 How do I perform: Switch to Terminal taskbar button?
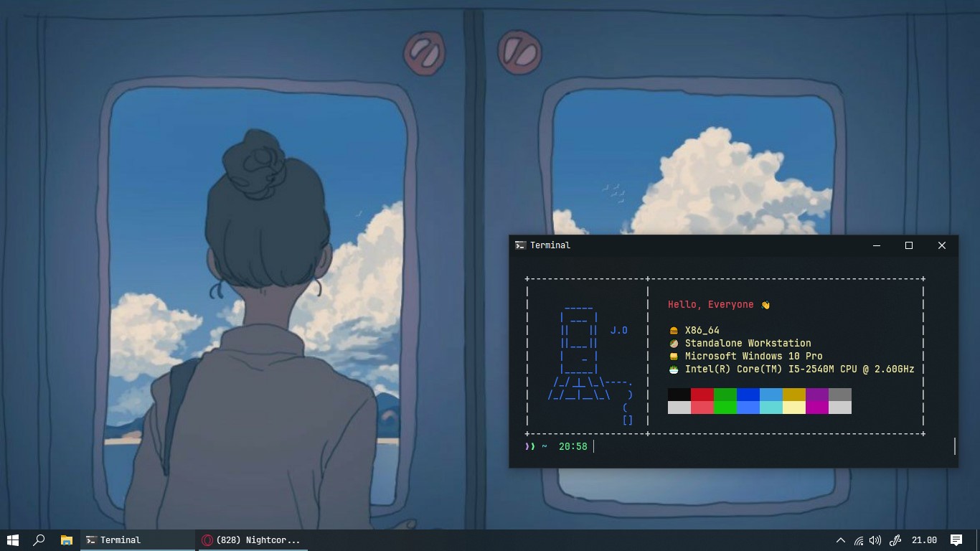pyautogui.click(x=138, y=540)
